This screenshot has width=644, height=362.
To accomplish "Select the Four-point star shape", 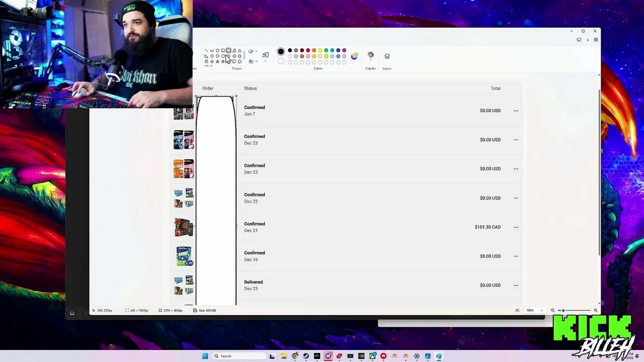I will click(212, 61).
